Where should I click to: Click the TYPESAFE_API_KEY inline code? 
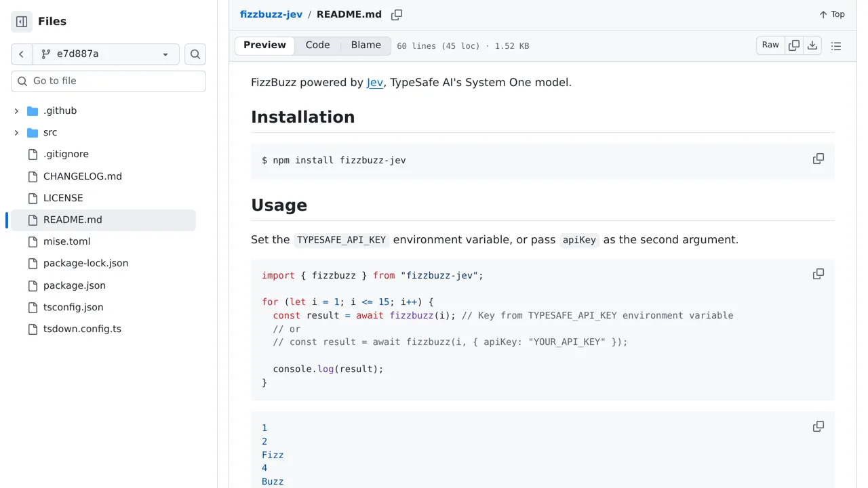coord(342,240)
